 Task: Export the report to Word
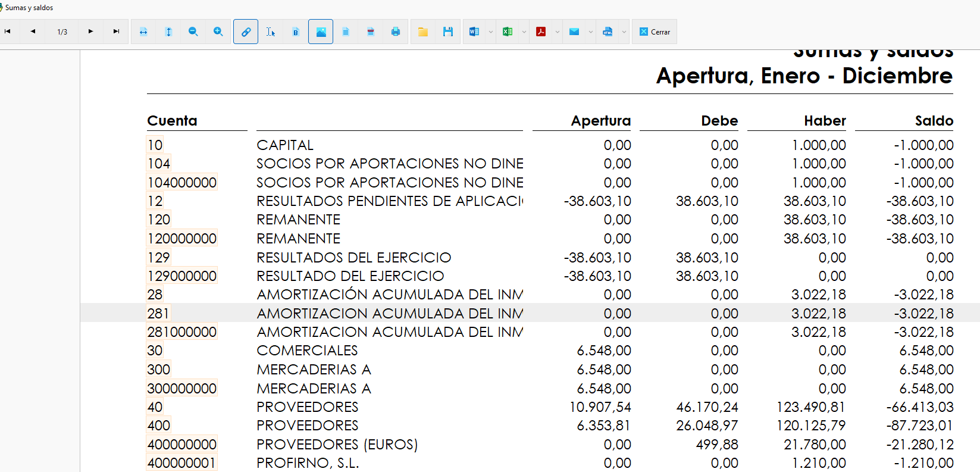(x=474, y=32)
